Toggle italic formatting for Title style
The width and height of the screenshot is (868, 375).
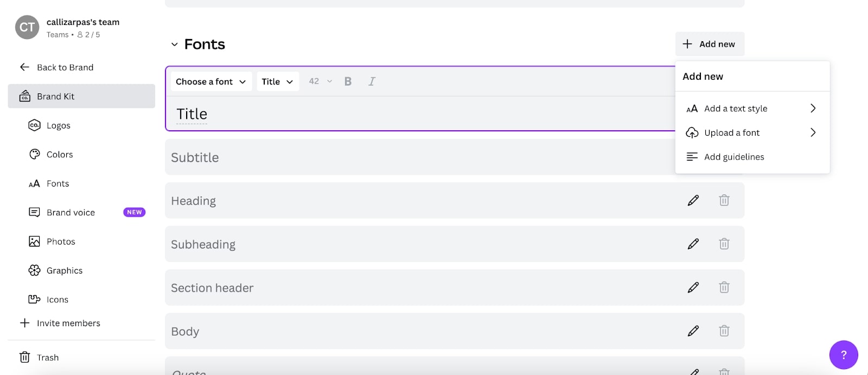tap(372, 81)
